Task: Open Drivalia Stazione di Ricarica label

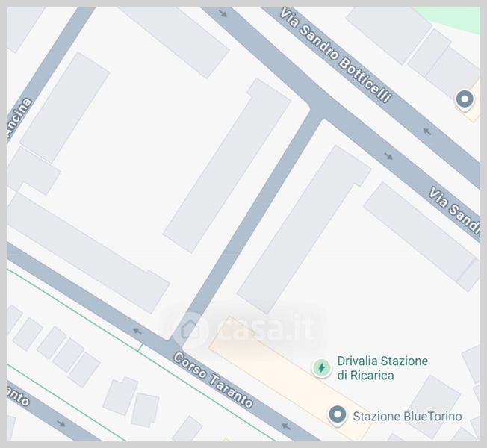Action: pyautogui.click(x=382, y=368)
